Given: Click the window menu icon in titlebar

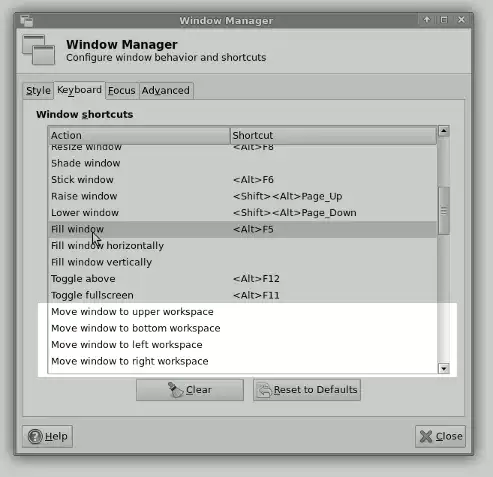Looking at the screenshot, I should 26,21.
